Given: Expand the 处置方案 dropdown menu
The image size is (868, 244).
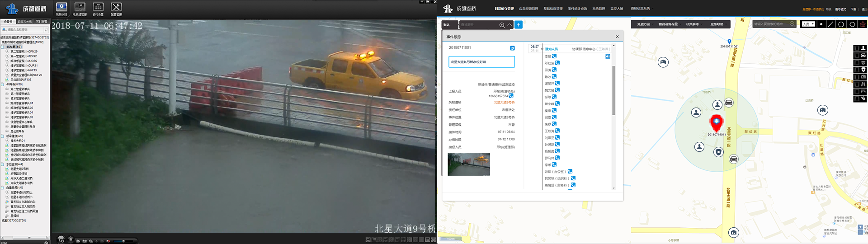Looking at the screenshot, I should tap(643, 24).
